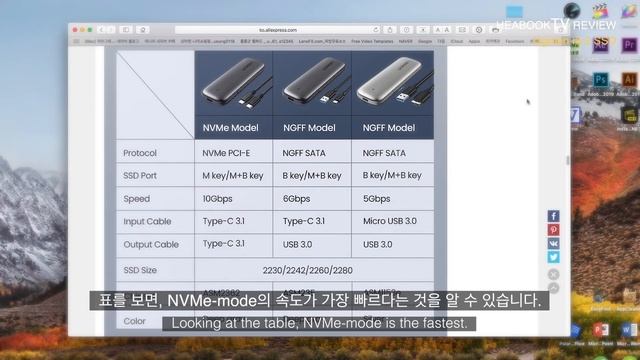Open the Google bookmark

point(424,41)
